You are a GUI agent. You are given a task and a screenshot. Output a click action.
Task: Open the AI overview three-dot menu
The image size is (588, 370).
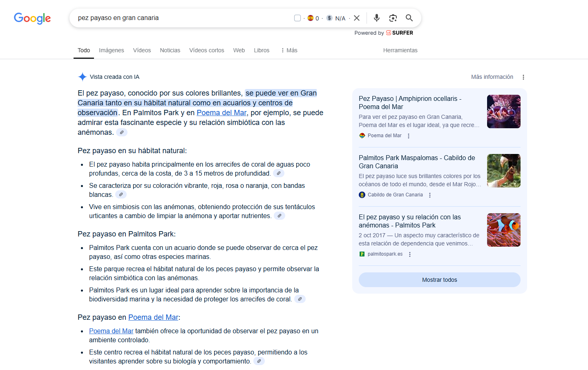click(523, 77)
